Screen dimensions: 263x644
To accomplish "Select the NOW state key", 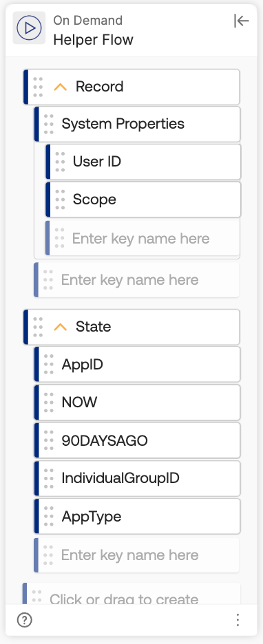I will (x=137, y=402).
